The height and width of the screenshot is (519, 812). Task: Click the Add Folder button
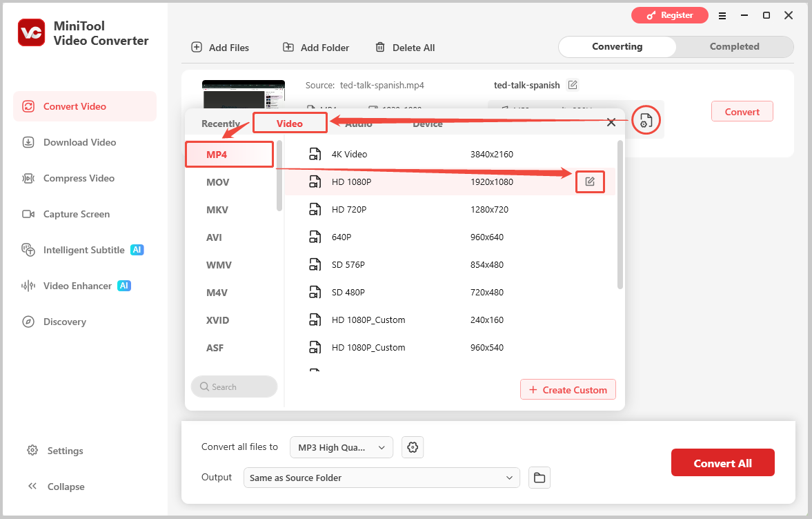tap(316, 48)
